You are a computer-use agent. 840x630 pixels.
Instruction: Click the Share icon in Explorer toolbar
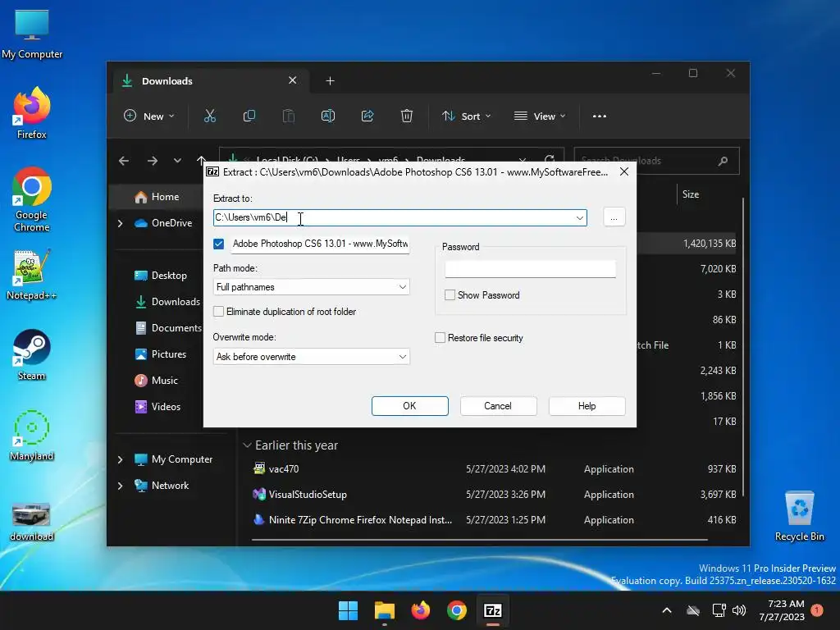(x=367, y=116)
